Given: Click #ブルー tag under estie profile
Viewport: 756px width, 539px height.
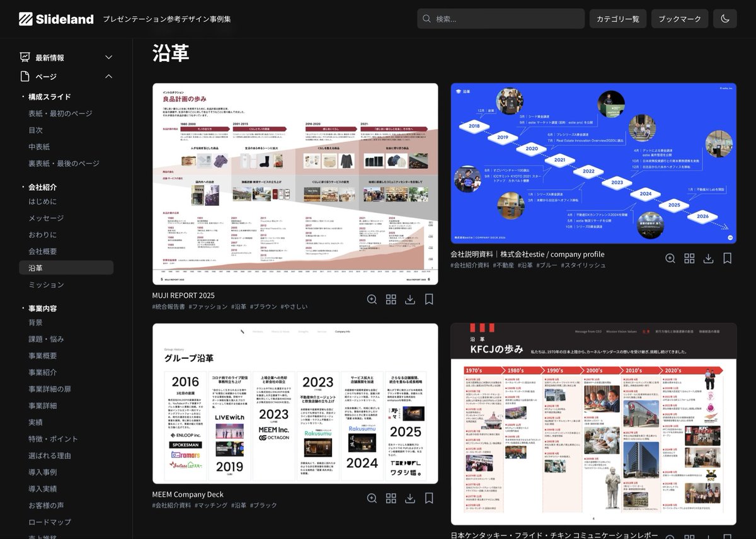Looking at the screenshot, I should coord(546,266).
